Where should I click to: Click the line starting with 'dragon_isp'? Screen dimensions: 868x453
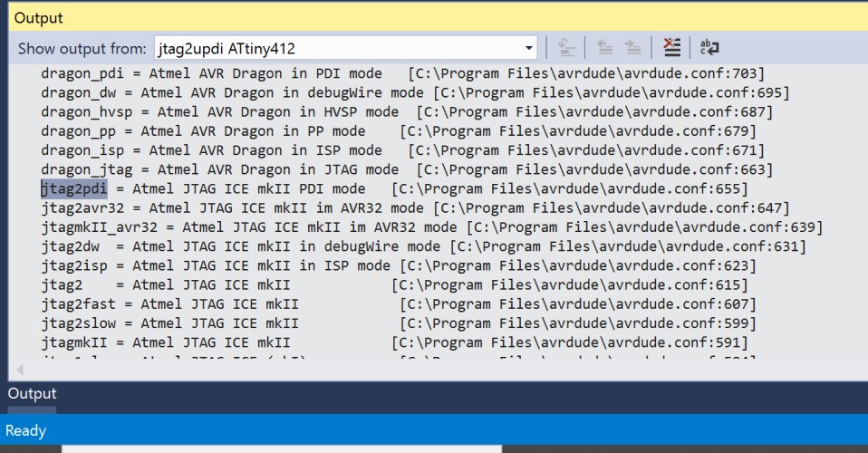tap(402, 150)
